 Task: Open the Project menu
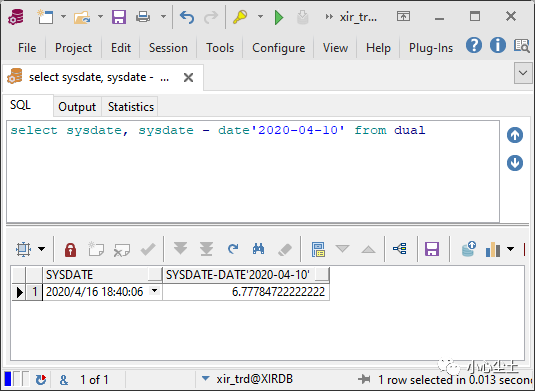point(73,48)
